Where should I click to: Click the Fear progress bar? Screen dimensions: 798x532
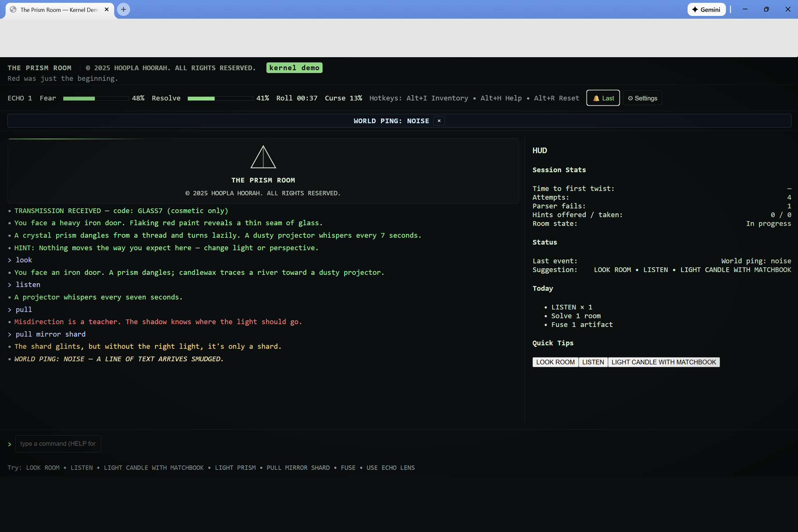click(95, 98)
